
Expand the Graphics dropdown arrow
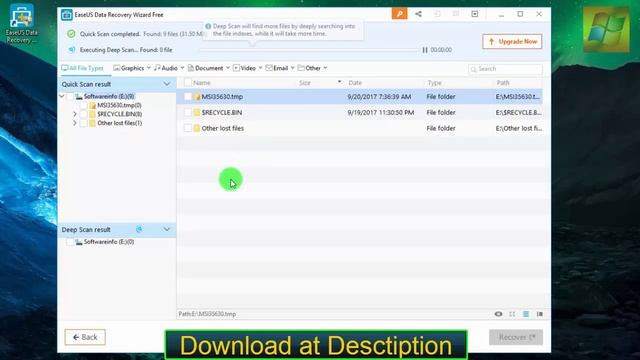(x=149, y=68)
